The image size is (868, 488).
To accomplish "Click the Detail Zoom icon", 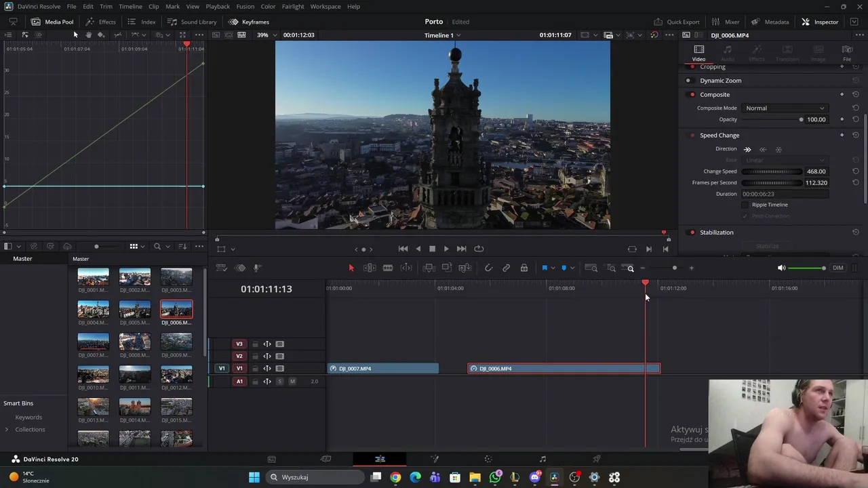I will coord(611,268).
